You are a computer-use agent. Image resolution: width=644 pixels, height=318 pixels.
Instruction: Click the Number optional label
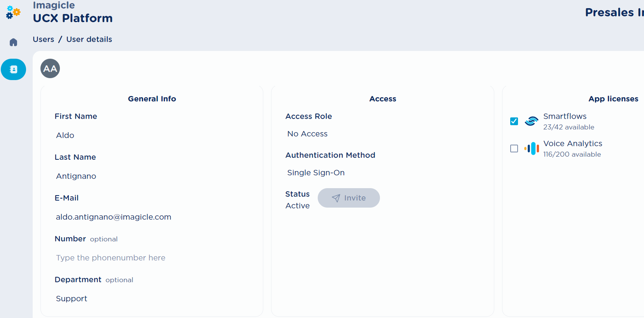coord(86,239)
